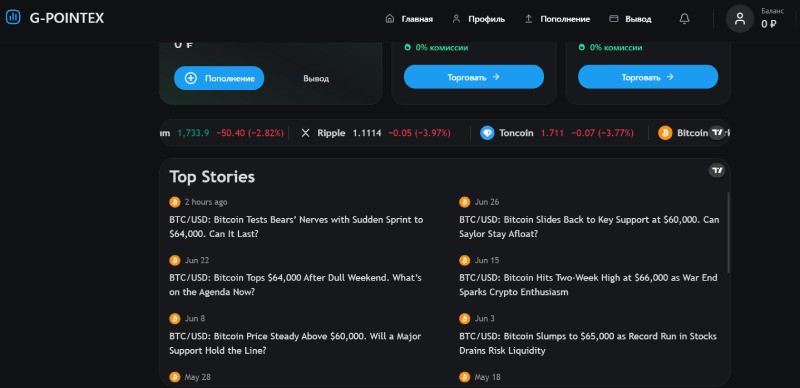Click the Ripple price 1.1114
Image resolution: width=800 pixels, height=388 pixels.
click(367, 133)
